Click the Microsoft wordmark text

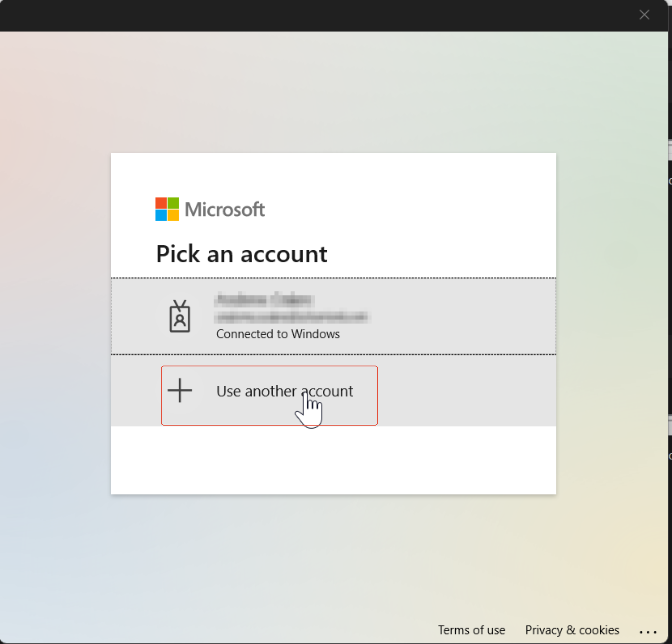pos(225,209)
